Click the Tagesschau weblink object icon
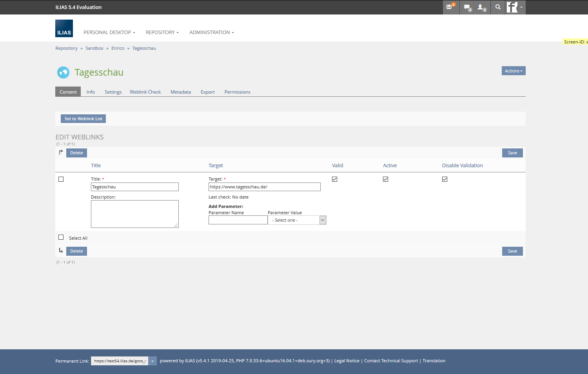 click(63, 72)
